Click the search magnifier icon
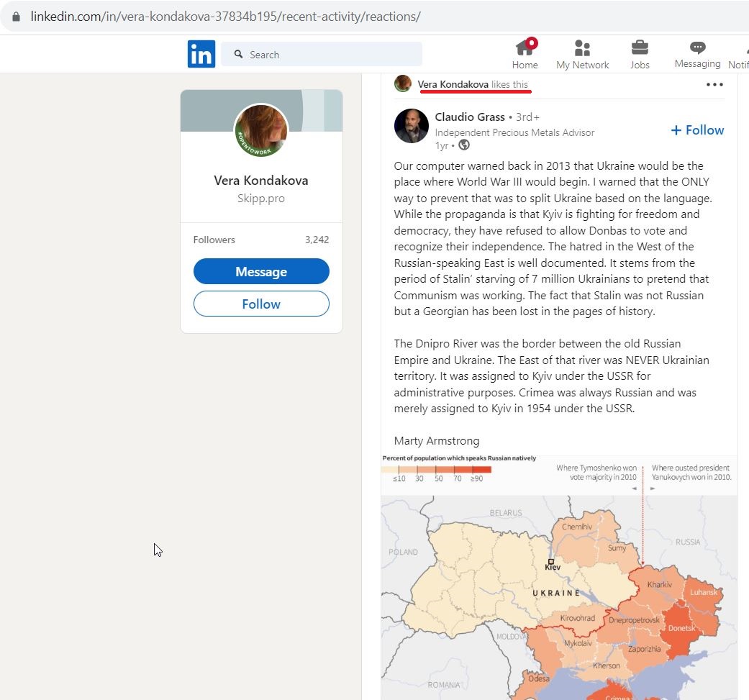The height and width of the screenshot is (700, 749). [238, 55]
